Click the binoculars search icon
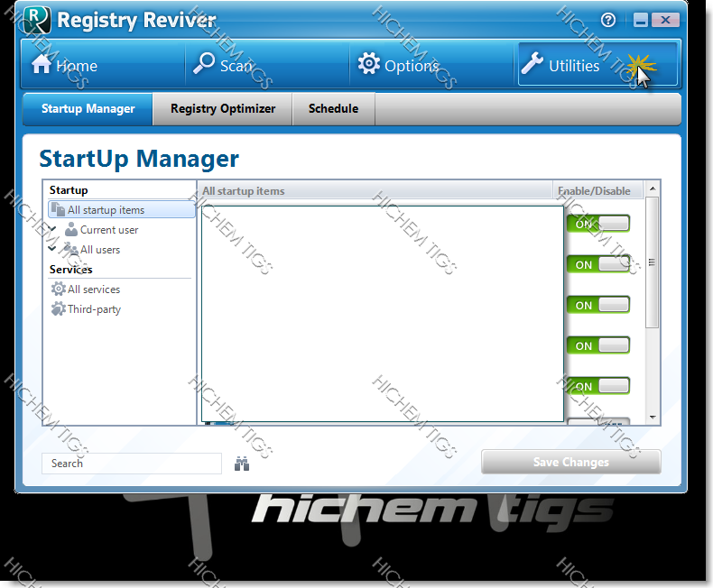Viewport: 713px width, 588px height. click(242, 464)
